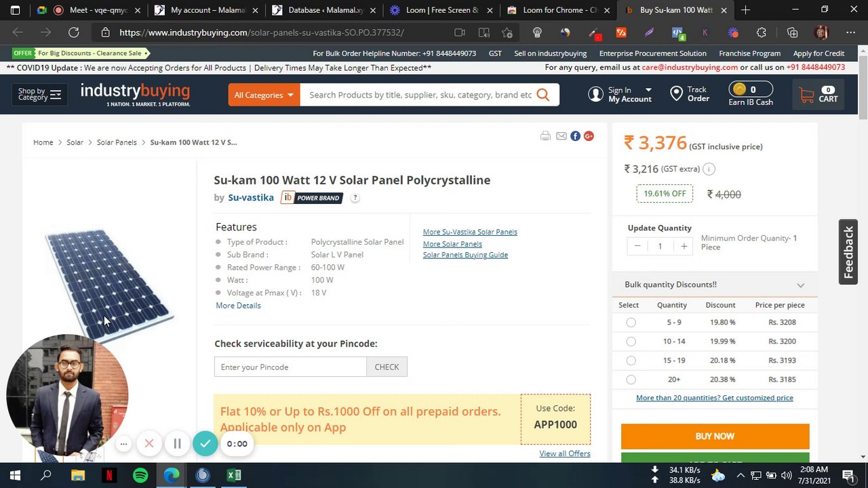Select the 5 - 9 quantity option

tap(631, 323)
